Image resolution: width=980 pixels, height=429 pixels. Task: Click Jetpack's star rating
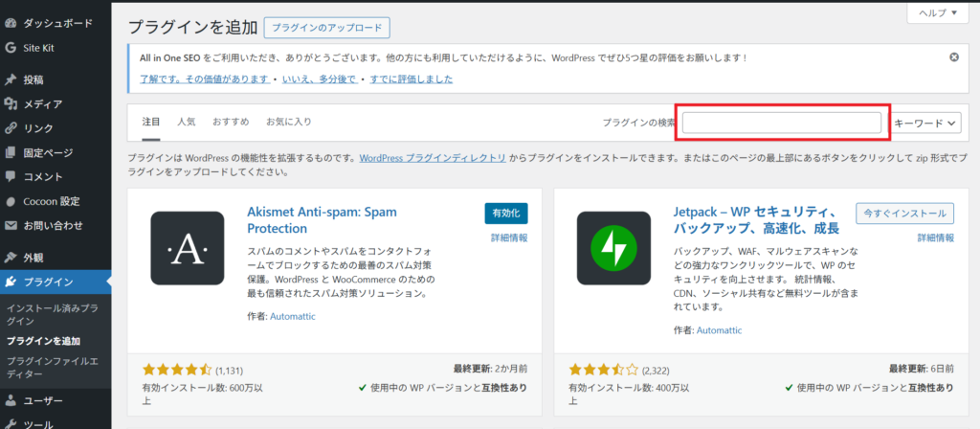(x=604, y=370)
